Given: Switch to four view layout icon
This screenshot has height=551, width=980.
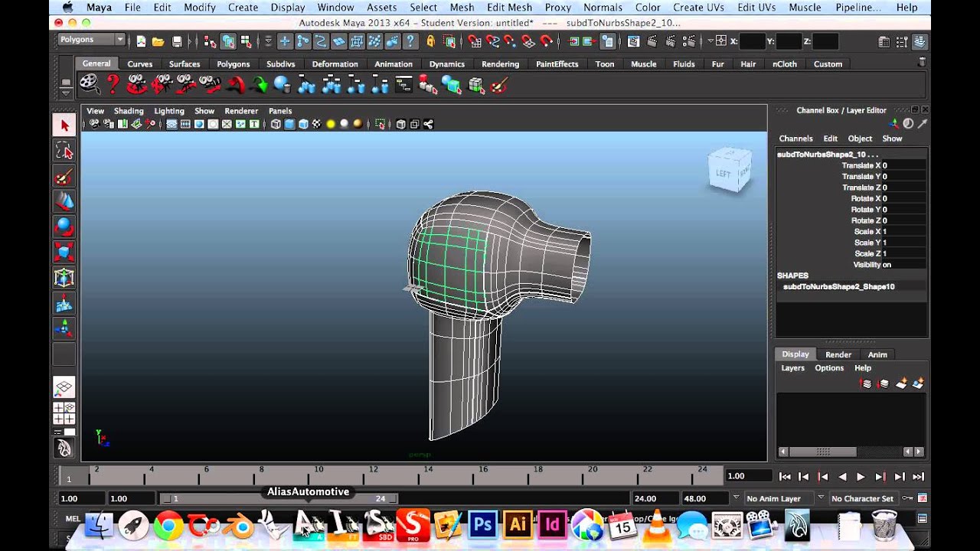Looking at the screenshot, I should (x=64, y=414).
